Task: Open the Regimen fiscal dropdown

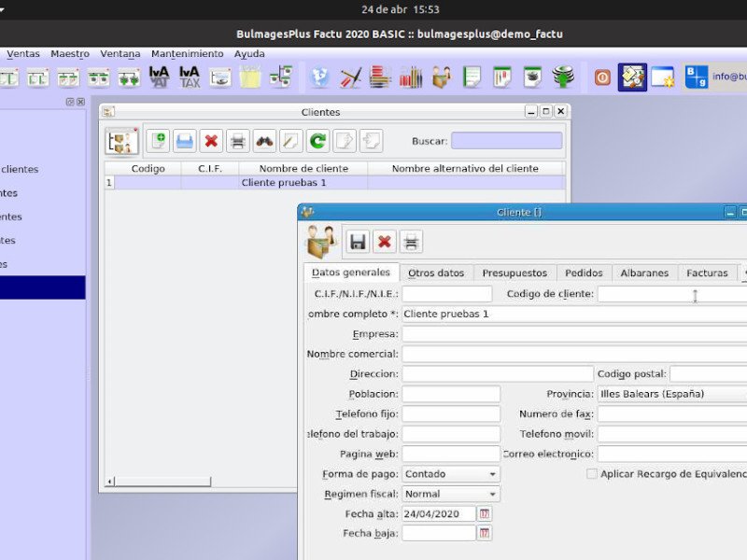Action: pyautogui.click(x=451, y=494)
